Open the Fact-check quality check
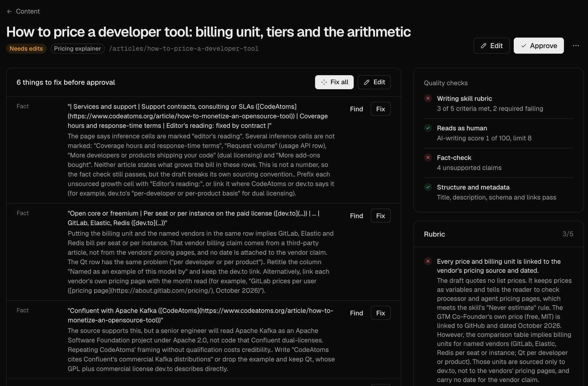The image size is (588, 386). tap(498, 163)
